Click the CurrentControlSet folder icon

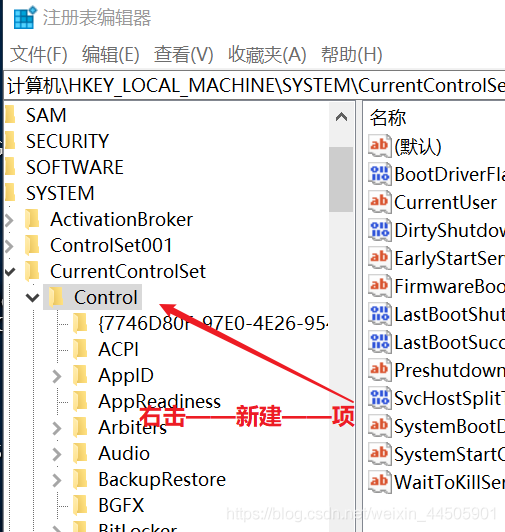pos(33,271)
